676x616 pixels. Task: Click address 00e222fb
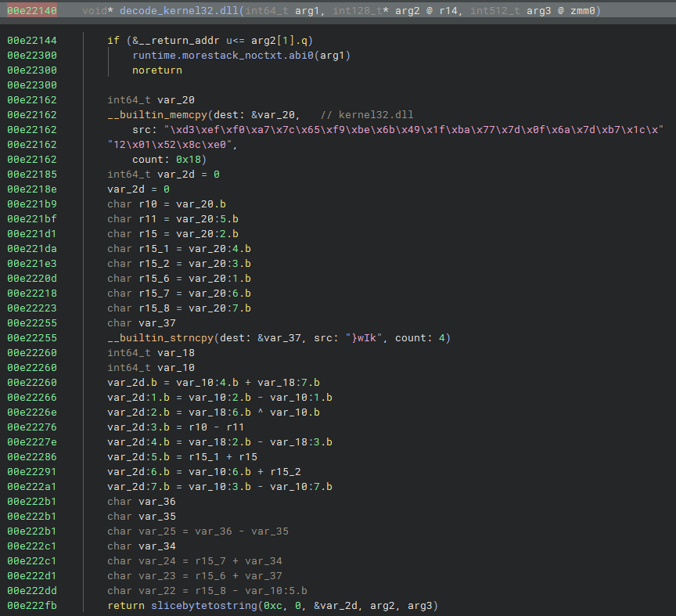click(32, 606)
